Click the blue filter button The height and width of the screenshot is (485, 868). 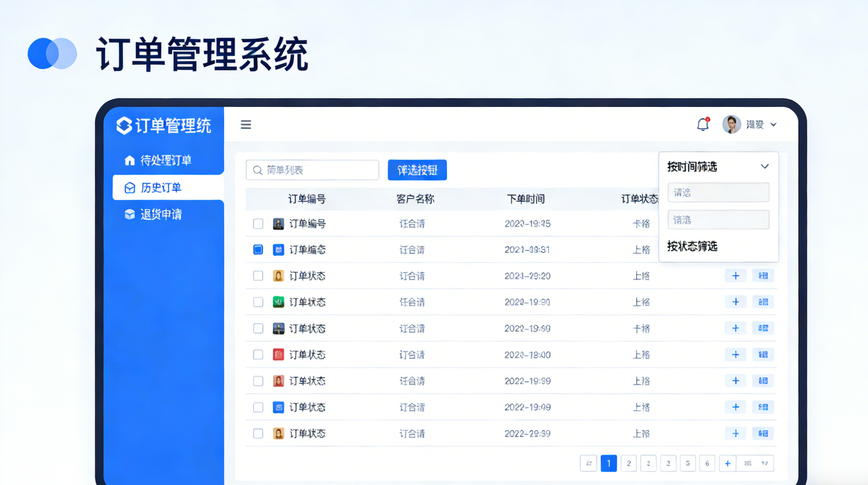point(417,170)
